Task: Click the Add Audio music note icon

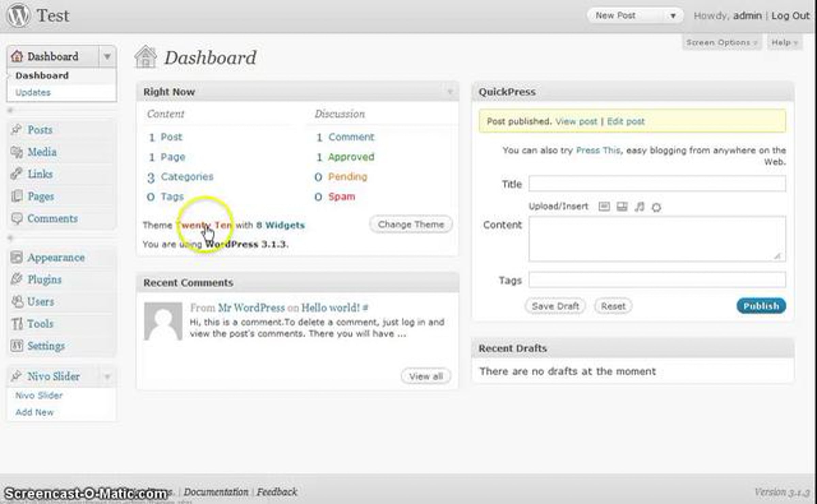Action: (639, 207)
